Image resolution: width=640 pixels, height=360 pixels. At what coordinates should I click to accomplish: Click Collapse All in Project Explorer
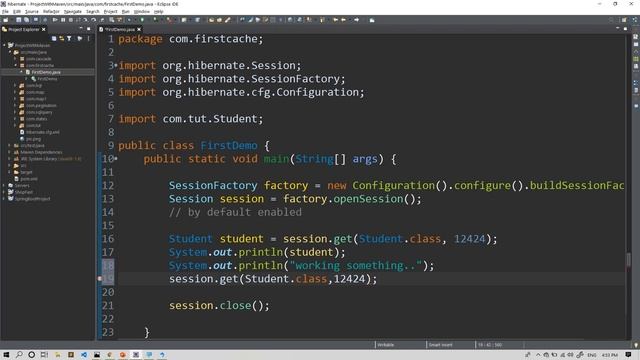(x=54, y=38)
